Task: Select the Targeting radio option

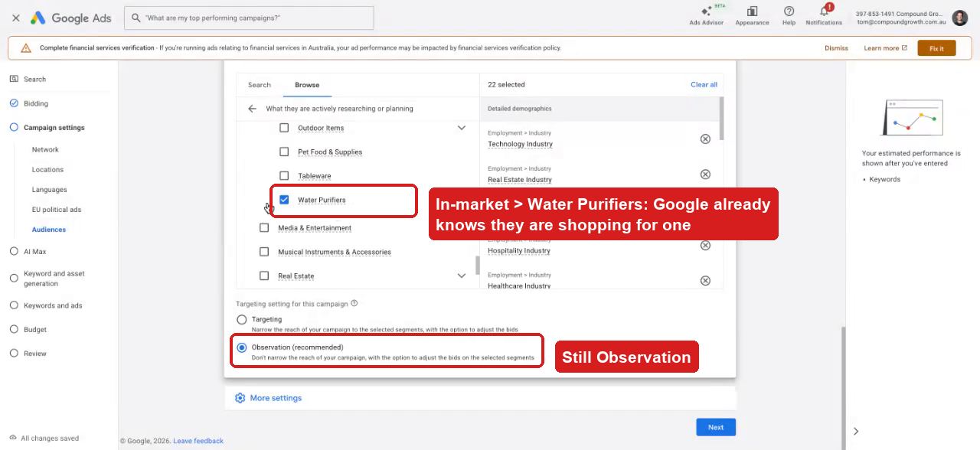Action: click(x=242, y=319)
